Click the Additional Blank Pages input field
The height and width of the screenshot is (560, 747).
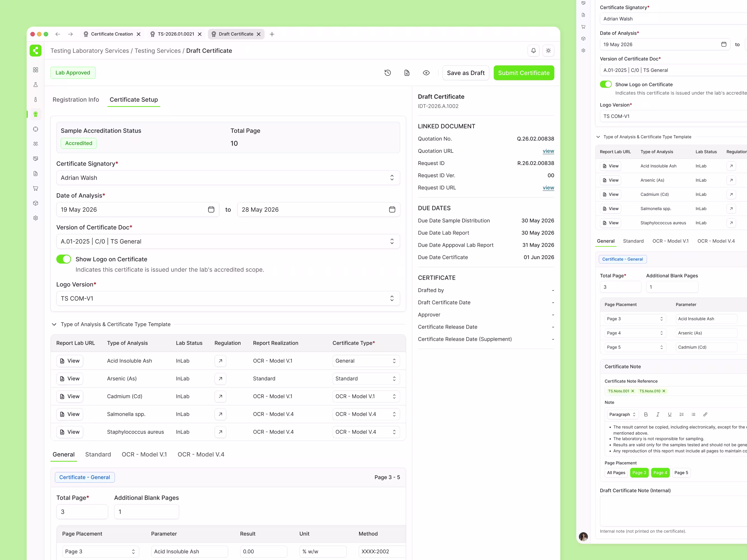click(x=146, y=512)
